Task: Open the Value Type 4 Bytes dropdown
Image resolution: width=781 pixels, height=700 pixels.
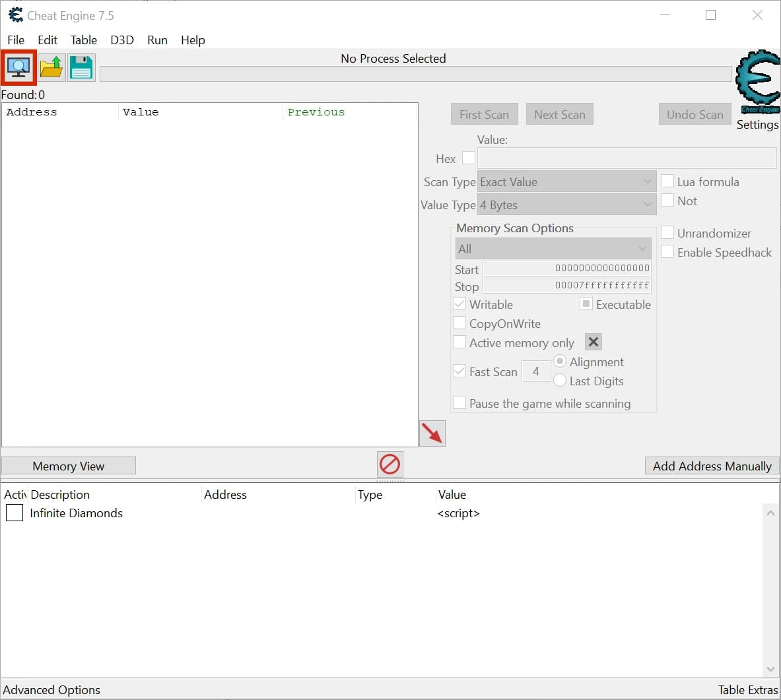Action: click(x=566, y=205)
